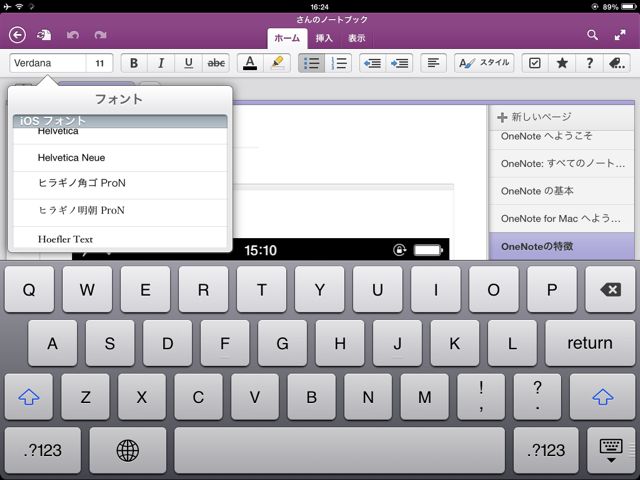Switch keyboard language with globe key
This screenshot has width=640, height=480.
point(128,450)
